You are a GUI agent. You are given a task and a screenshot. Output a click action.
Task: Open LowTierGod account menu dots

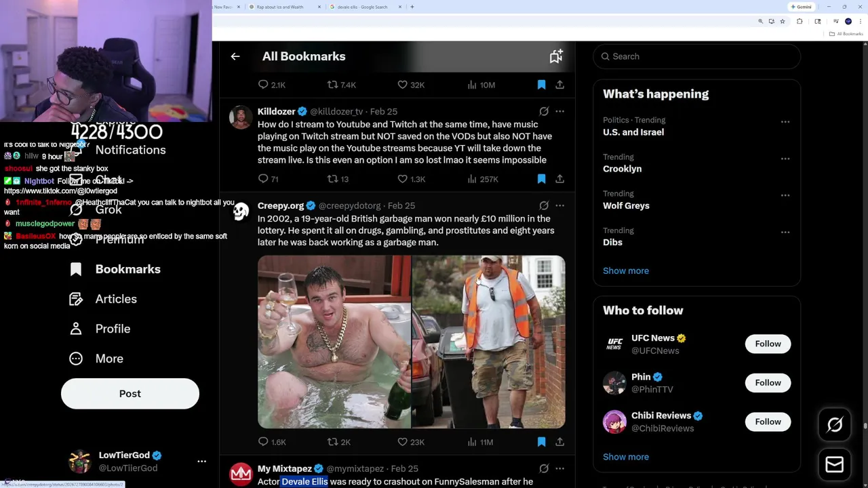click(x=201, y=462)
